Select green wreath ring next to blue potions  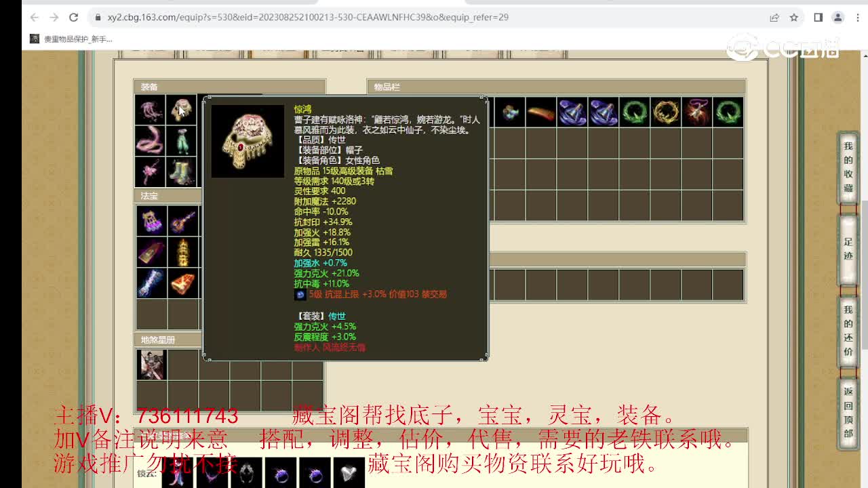(x=634, y=112)
